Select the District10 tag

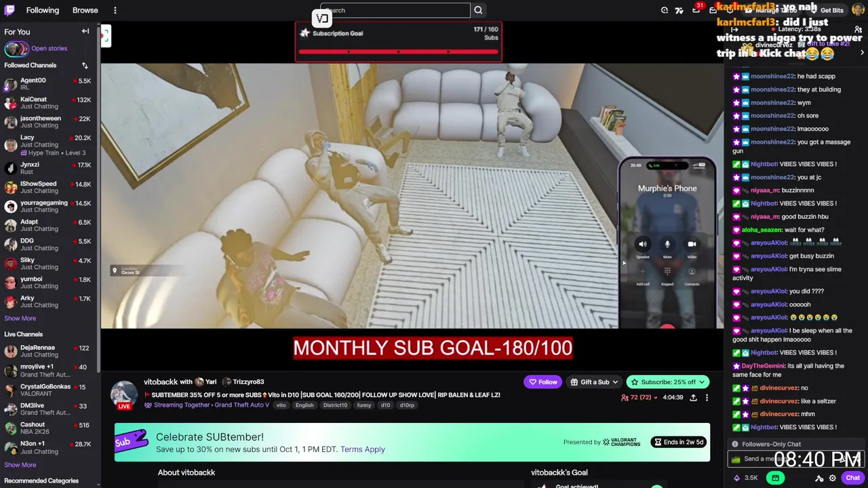(x=335, y=405)
